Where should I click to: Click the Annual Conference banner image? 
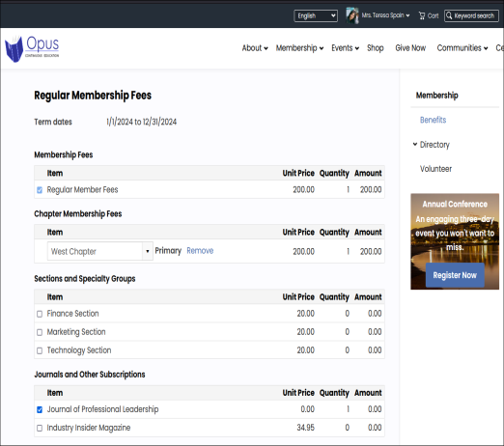(x=455, y=241)
